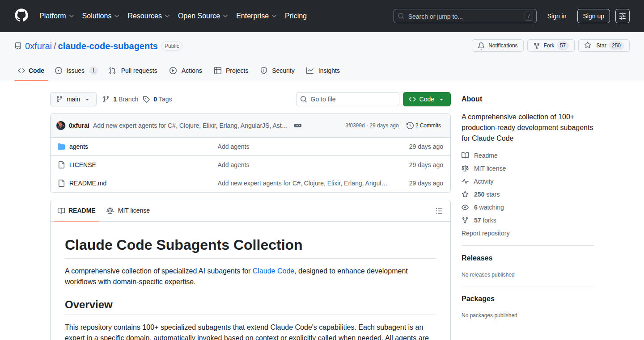This screenshot has width=644, height=340.
Task: Click the agents folder icon
Action: pyautogui.click(x=61, y=147)
